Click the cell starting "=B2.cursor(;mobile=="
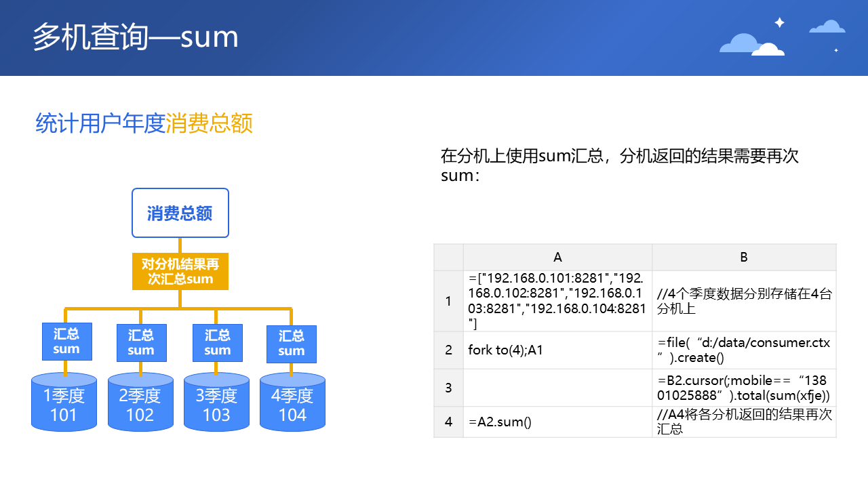This screenshot has width=868, height=488. (x=744, y=388)
